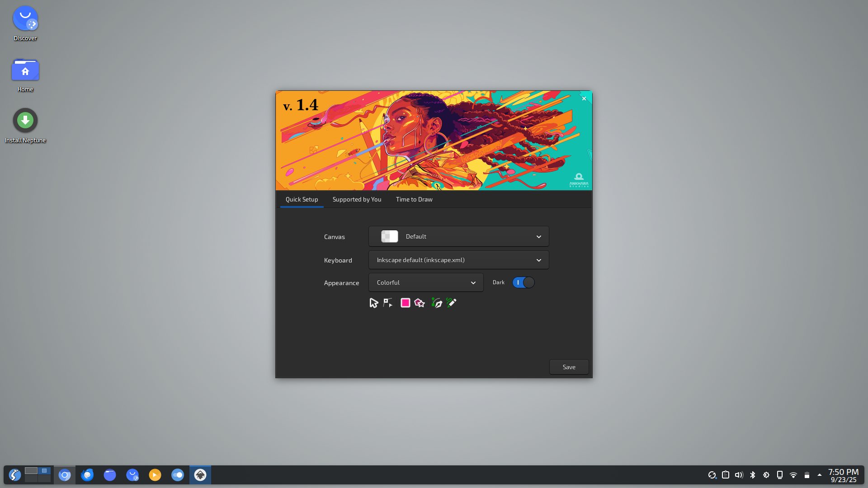Viewport: 868px width, 488px height.
Task: Switch to second virtual desktop in pager
Action: tap(44, 471)
